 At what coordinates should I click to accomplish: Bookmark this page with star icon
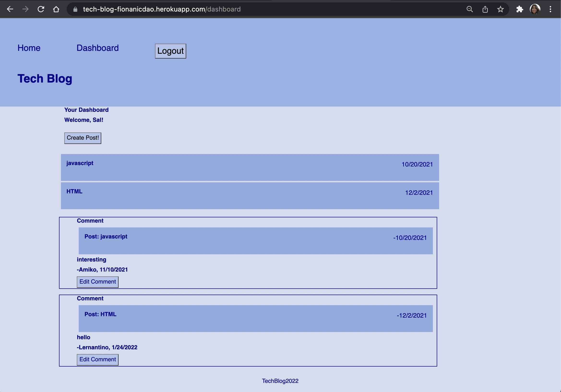pyautogui.click(x=500, y=9)
